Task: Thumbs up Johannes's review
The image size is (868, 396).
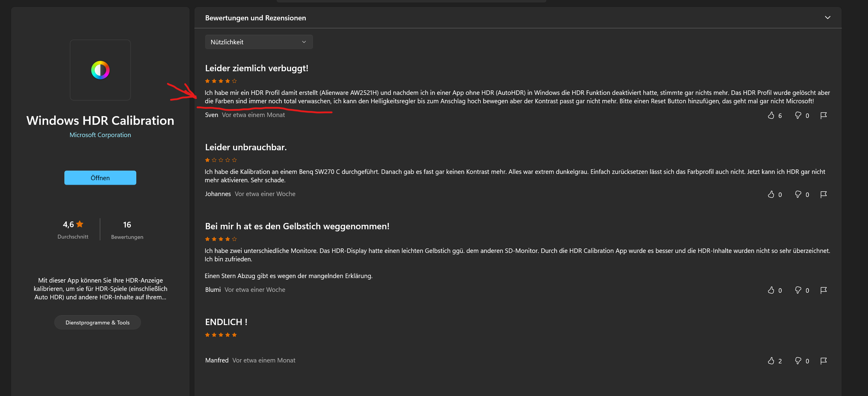Action: (x=771, y=194)
